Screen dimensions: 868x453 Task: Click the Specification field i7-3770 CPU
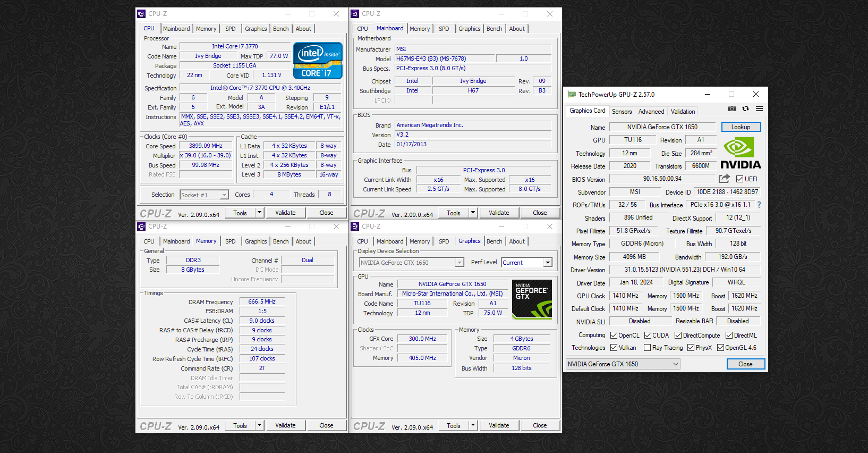pos(260,88)
